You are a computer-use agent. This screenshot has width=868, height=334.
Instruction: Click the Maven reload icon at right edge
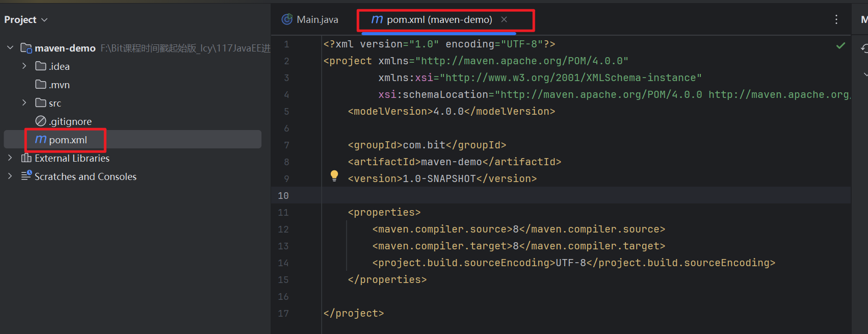864,48
